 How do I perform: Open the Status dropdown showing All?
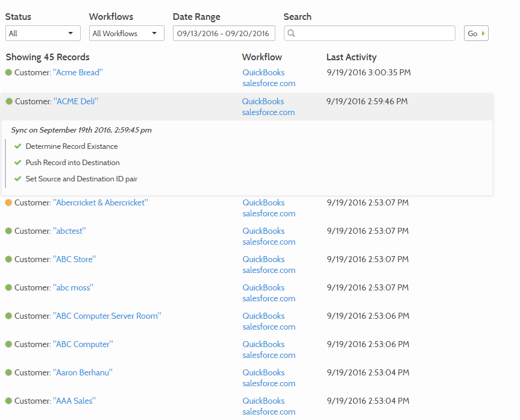click(x=43, y=33)
